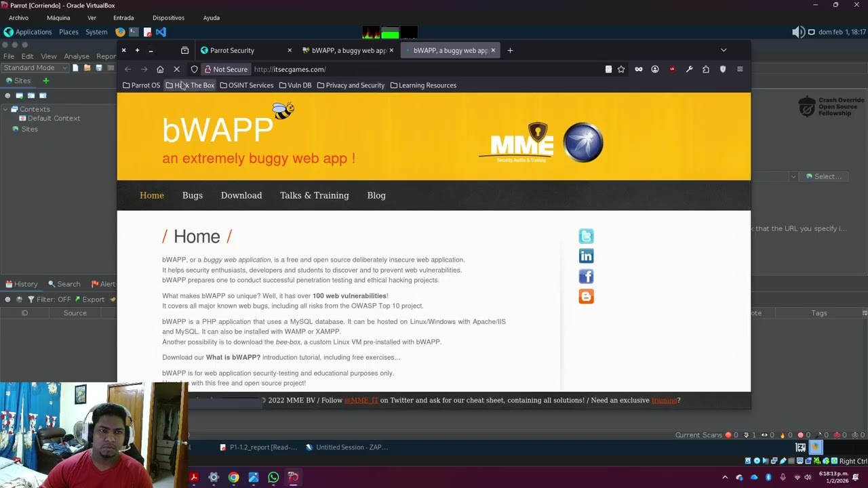This screenshot has height=488, width=868.
Task: Open Chrome from Windows taskbar
Action: [x=233, y=477]
